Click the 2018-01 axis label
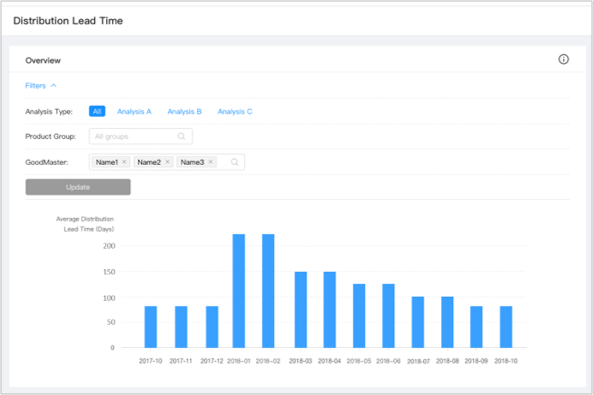The image size is (593, 395). (239, 361)
